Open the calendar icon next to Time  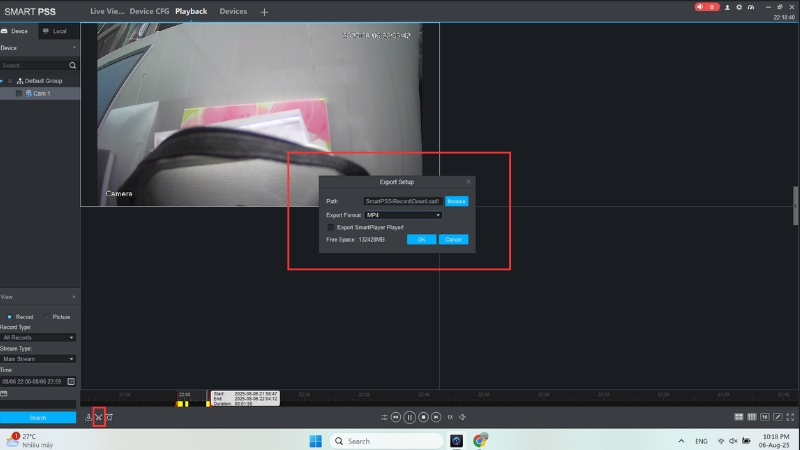pyautogui.click(x=71, y=381)
